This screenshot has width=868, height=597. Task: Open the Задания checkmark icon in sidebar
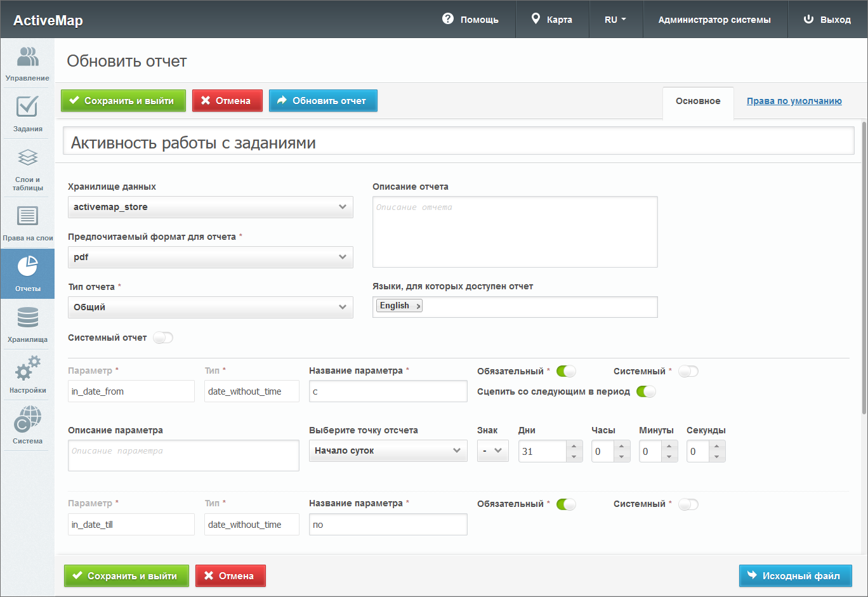(x=27, y=107)
